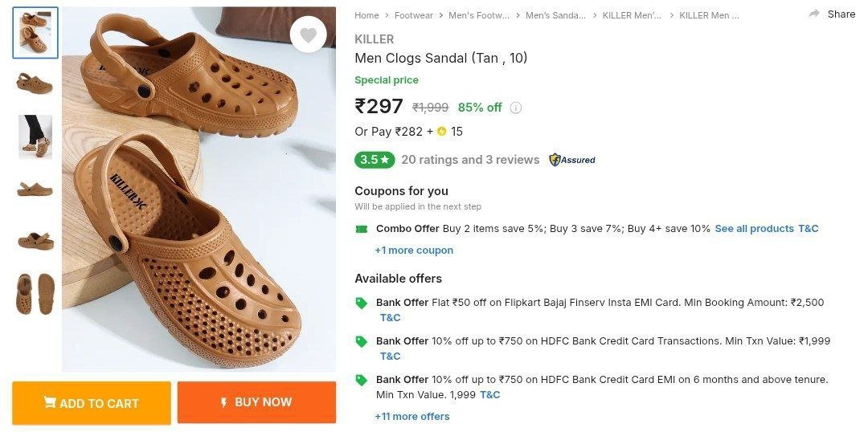Expand the +11 more offers link
This screenshot has width=868, height=432.
[x=412, y=417]
